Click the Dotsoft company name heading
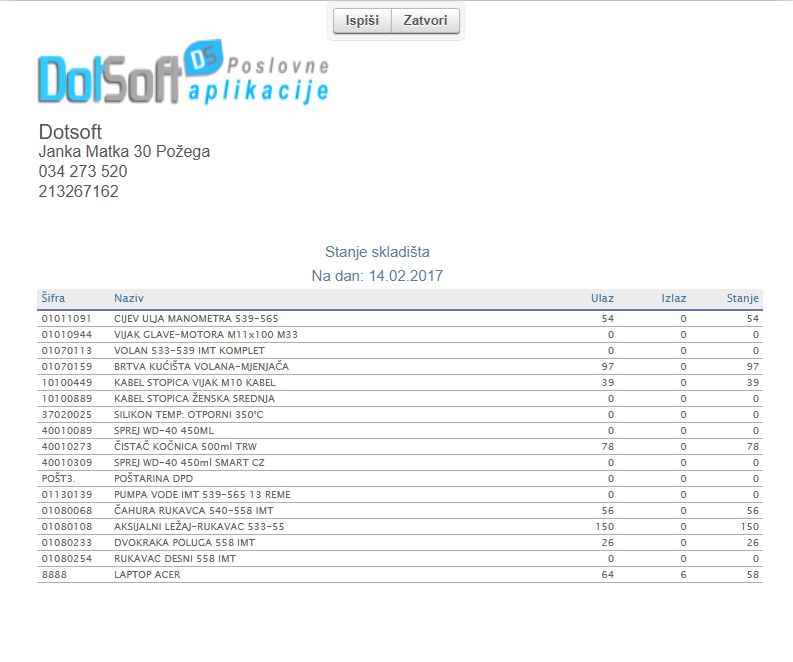The width and height of the screenshot is (793, 662). tap(70, 132)
